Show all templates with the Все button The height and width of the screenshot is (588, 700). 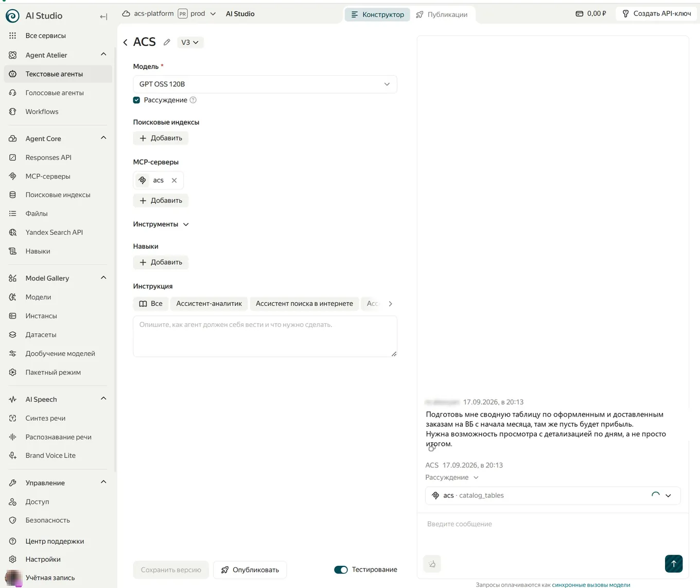pyautogui.click(x=151, y=304)
